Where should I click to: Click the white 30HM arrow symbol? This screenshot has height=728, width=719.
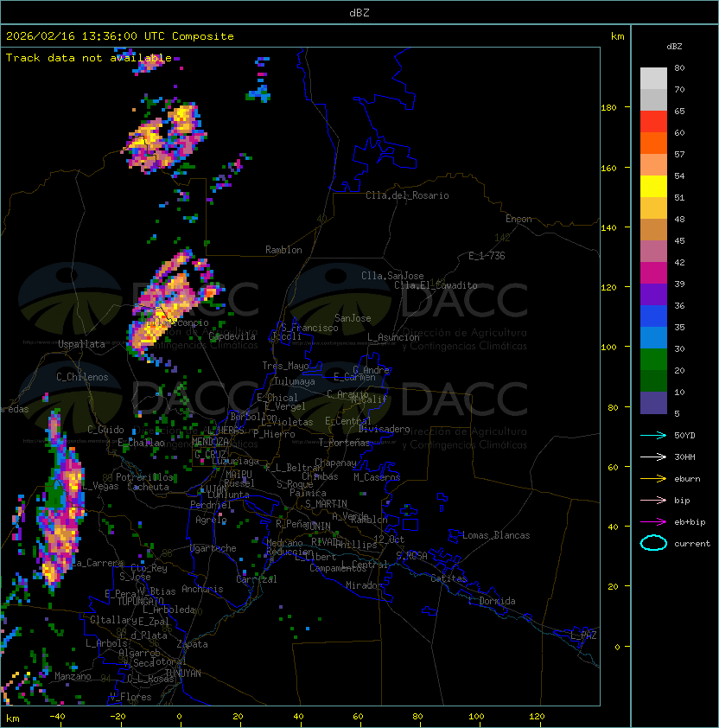tap(653, 457)
